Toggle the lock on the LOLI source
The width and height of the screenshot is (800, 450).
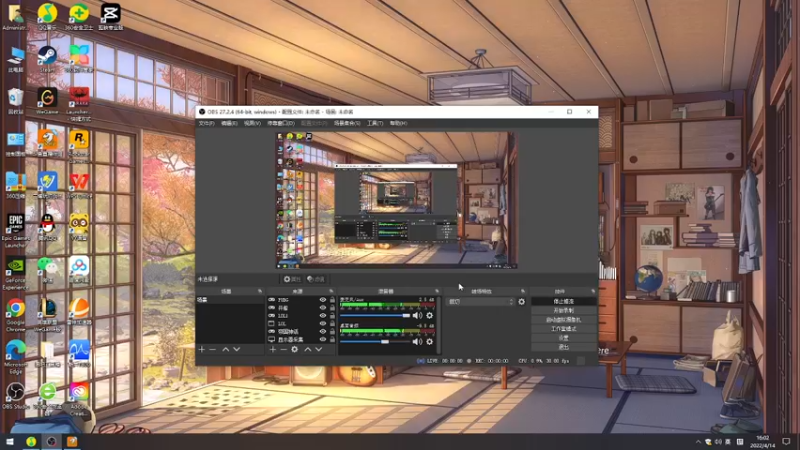(x=332, y=316)
